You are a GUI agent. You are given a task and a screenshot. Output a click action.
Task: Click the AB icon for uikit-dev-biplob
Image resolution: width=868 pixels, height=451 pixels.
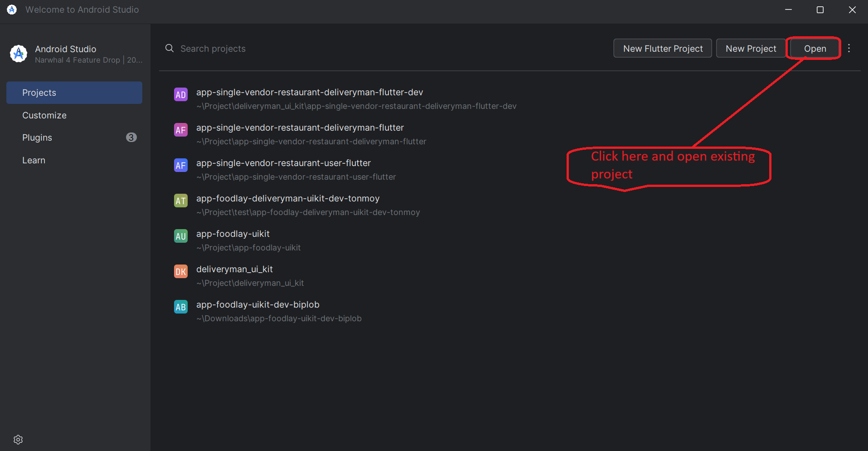180,306
